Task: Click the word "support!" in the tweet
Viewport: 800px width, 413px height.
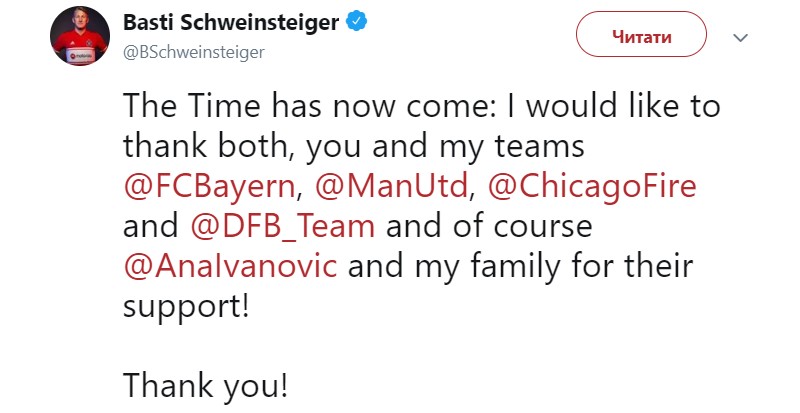Action: 185,306
